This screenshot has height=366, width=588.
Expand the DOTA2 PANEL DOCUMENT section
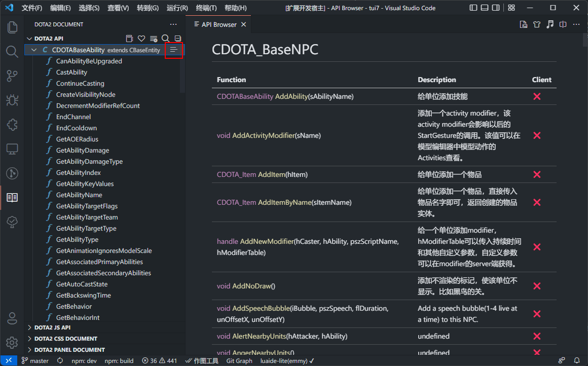29,350
